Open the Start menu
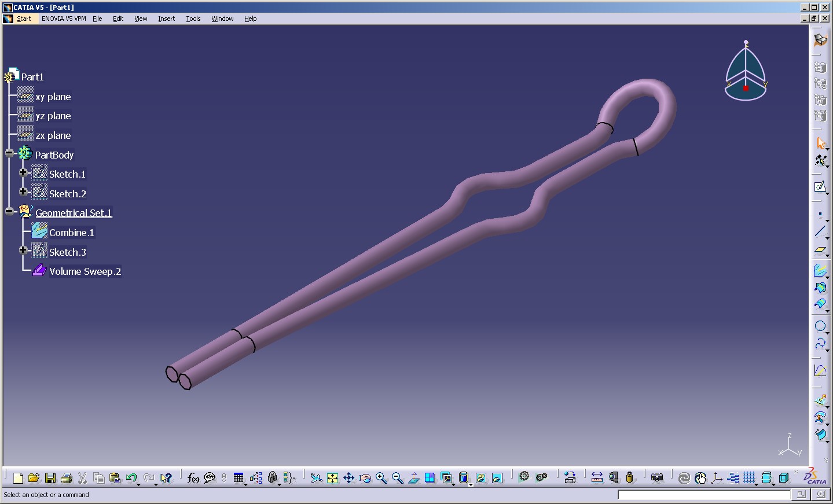Screen dimensions: 833x504 click(24, 19)
